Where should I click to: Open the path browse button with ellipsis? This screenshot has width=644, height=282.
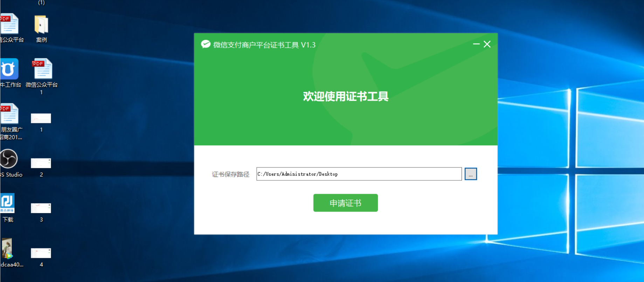point(471,174)
